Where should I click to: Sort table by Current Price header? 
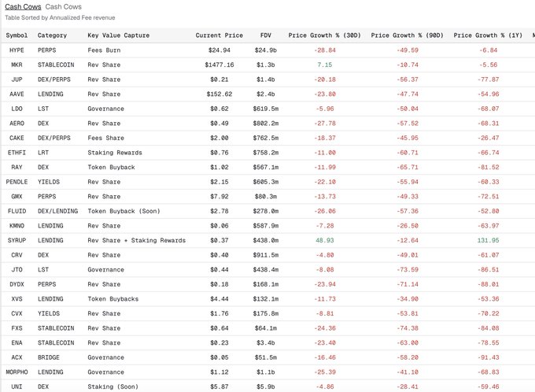[219, 35]
